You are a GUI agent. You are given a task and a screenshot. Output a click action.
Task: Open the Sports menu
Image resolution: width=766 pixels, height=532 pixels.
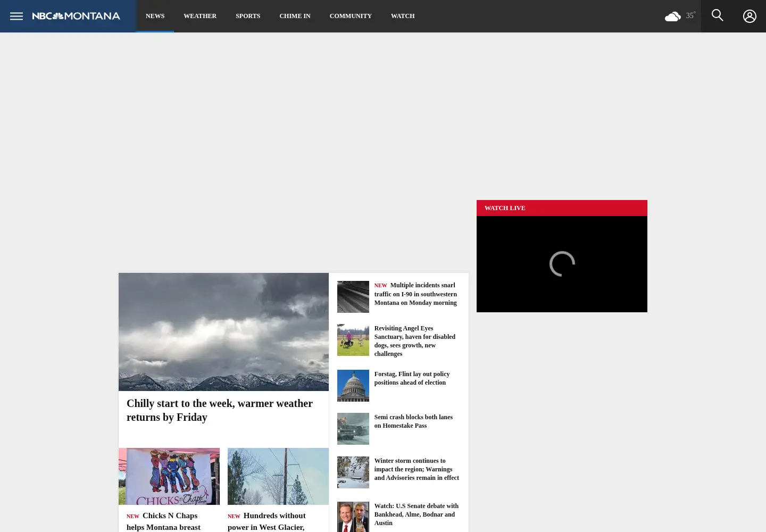[248, 16]
